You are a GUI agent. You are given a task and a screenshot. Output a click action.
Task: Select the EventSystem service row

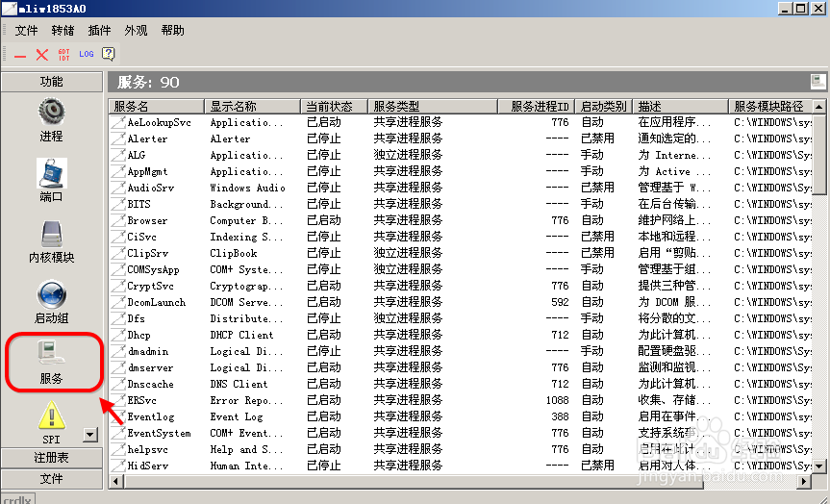460,433
